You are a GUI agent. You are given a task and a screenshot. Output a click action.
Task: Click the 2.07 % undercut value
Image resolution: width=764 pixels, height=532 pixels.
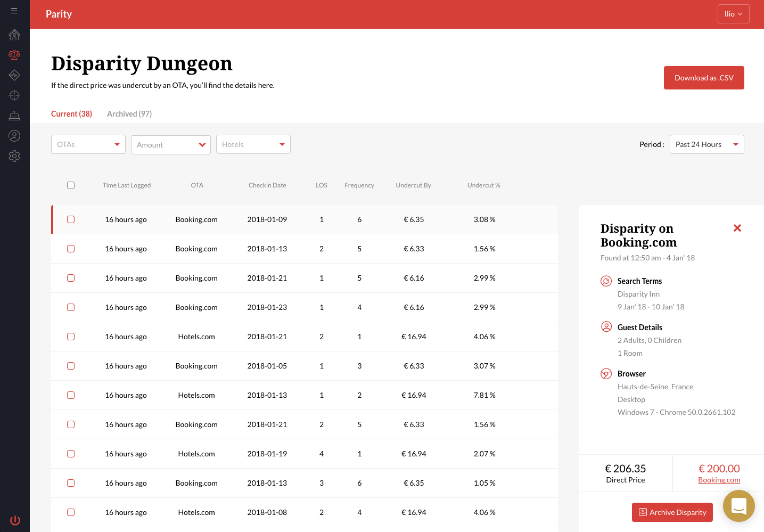coord(484,454)
